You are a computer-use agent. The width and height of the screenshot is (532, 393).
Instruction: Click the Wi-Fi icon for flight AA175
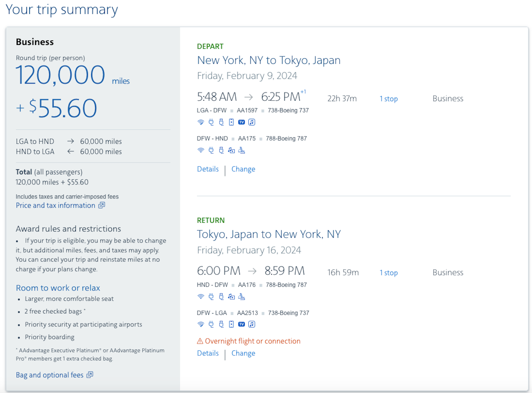coord(200,150)
